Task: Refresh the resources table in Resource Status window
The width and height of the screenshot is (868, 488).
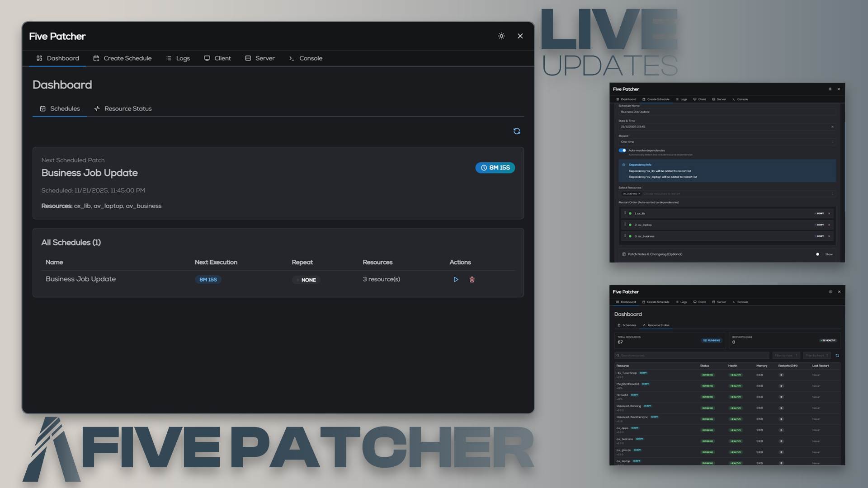Action: [x=837, y=355]
